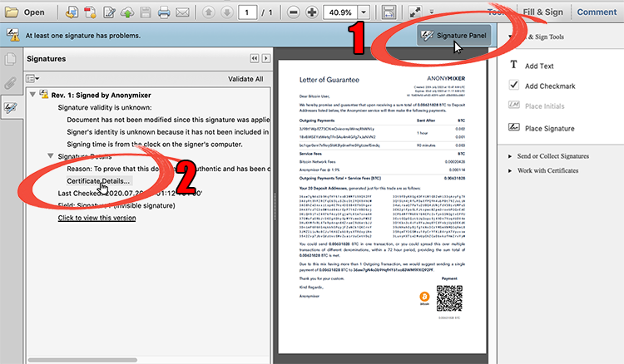Click the Signature Panel button
The height and width of the screenshot is (364, 624).
(454, 35)
